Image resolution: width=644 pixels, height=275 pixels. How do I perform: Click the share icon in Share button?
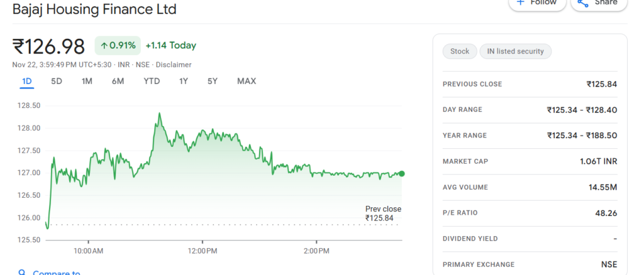[x=583, y=3]
